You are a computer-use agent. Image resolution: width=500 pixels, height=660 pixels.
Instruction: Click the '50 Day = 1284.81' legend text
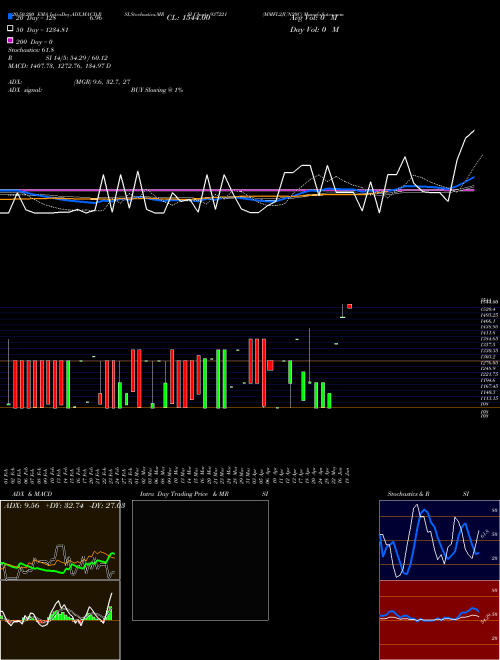pyautogui.click(x=42, y=30)
